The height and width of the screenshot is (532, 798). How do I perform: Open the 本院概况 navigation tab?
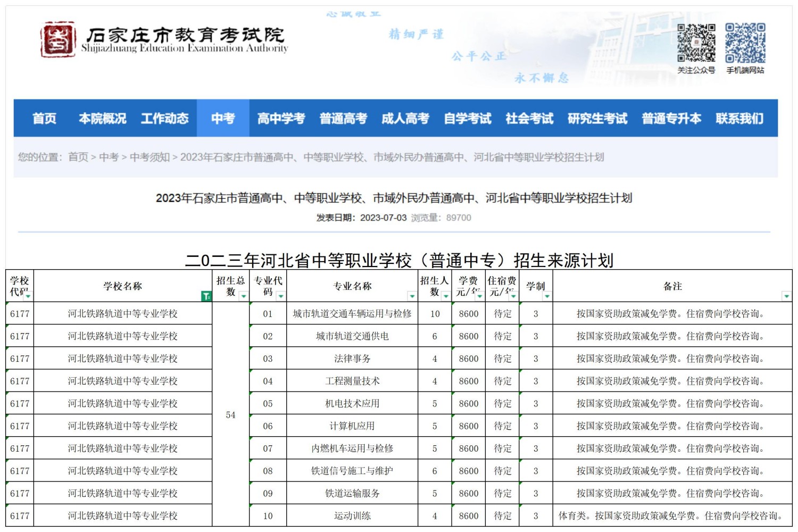pyautogui.click(x=103, y=118)
